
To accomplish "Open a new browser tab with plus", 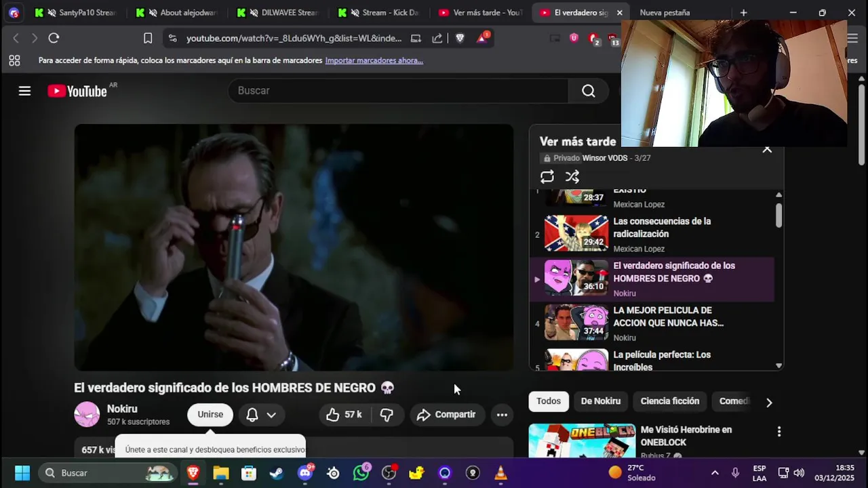I will (743, 12).
